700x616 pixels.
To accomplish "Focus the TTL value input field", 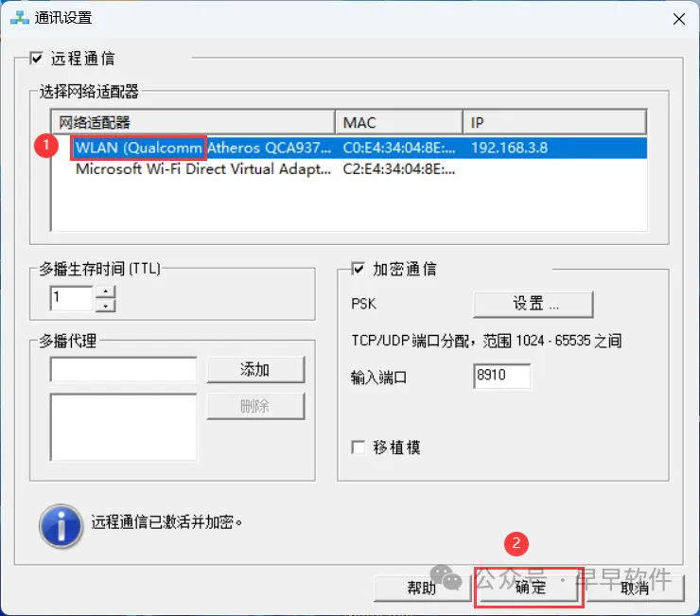I will click(72, 298).
